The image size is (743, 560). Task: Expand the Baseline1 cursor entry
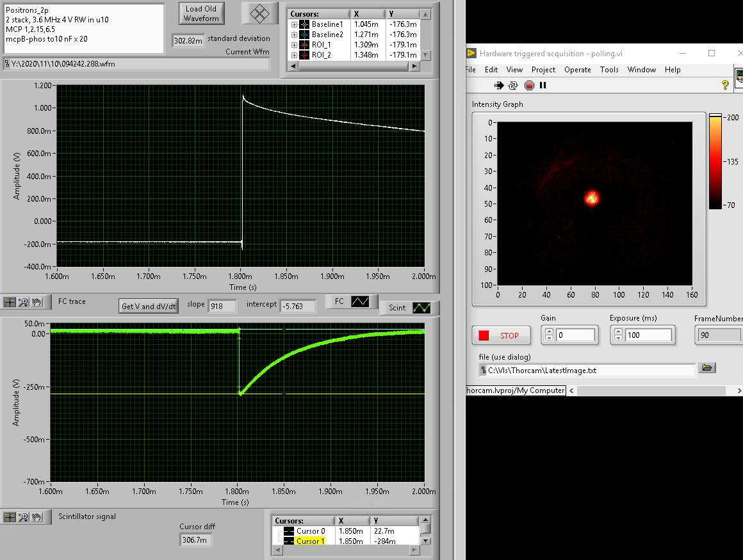294,24
